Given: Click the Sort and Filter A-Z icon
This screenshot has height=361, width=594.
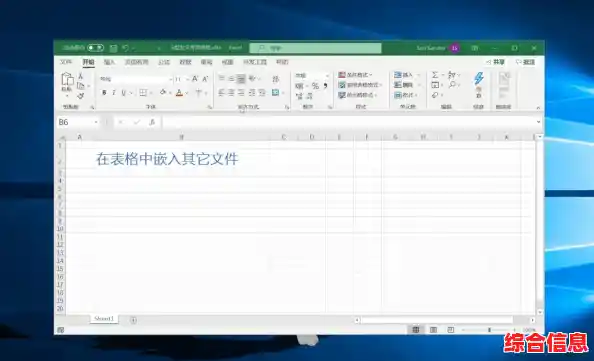Looking at the screenshot, I should pyautogui.click(x=452, y=75).
